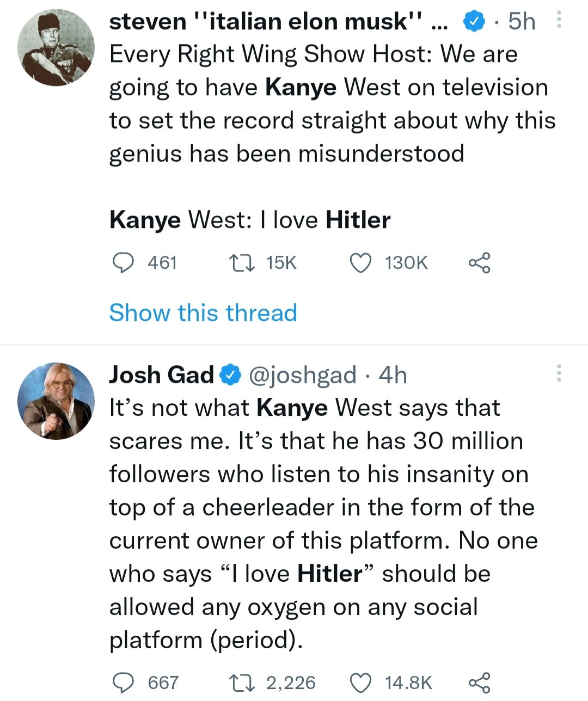Open Josh Gad's profile picture

click(x=56, y=401)
